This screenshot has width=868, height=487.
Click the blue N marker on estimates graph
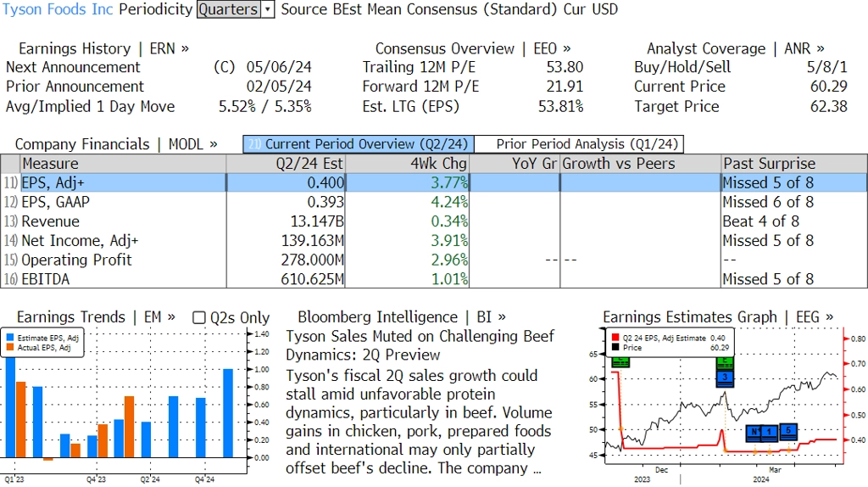[754, 433]
